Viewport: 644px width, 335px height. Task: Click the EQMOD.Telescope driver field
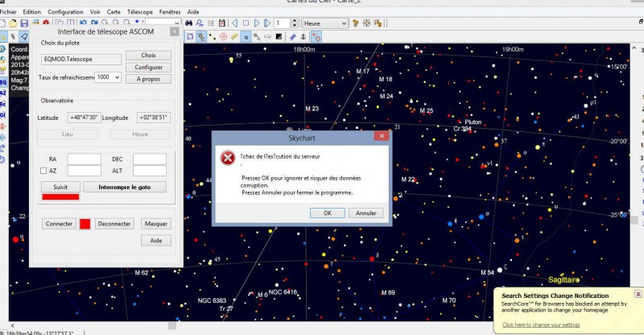pyautogui.click(x=81, y=60)
